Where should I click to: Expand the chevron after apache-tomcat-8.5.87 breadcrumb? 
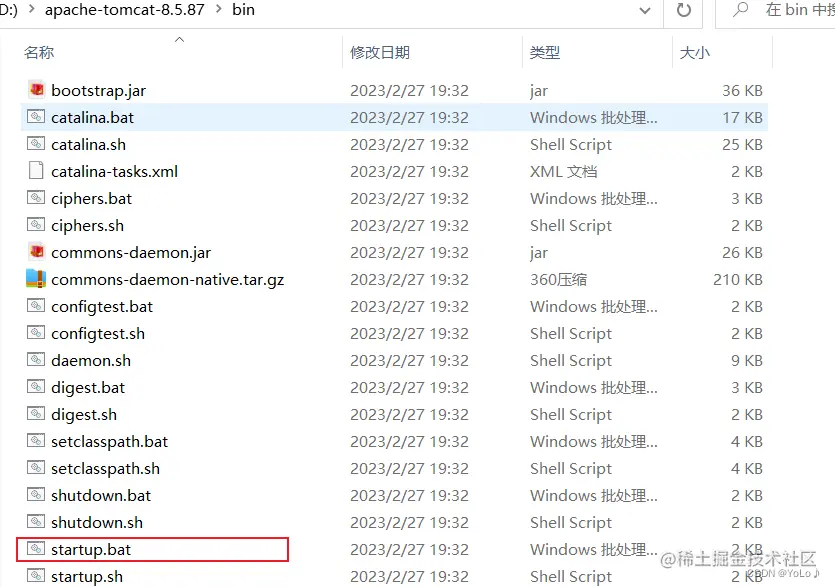219,10
